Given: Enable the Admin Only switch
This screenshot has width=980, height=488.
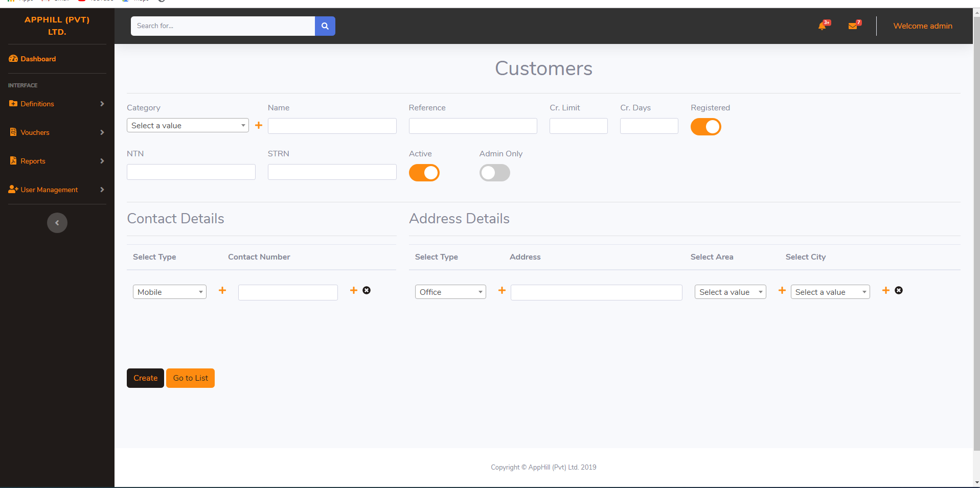Looking at the screenshot, I should [x=494, y=173].
